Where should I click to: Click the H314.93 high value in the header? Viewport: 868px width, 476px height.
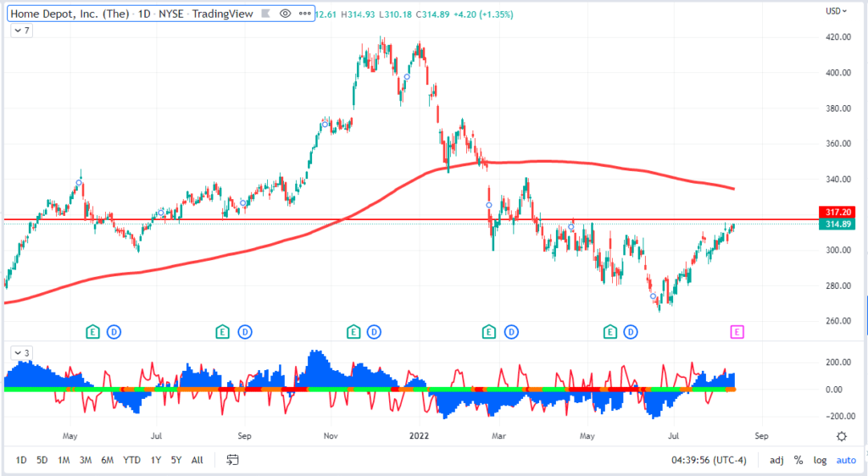coord(359,14)
